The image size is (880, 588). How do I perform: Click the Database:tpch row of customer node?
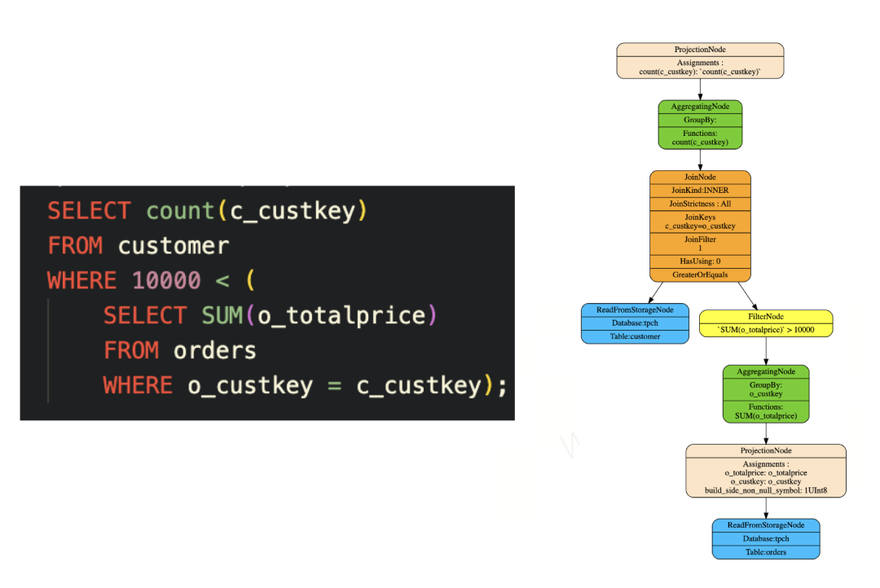pos(635,323)
